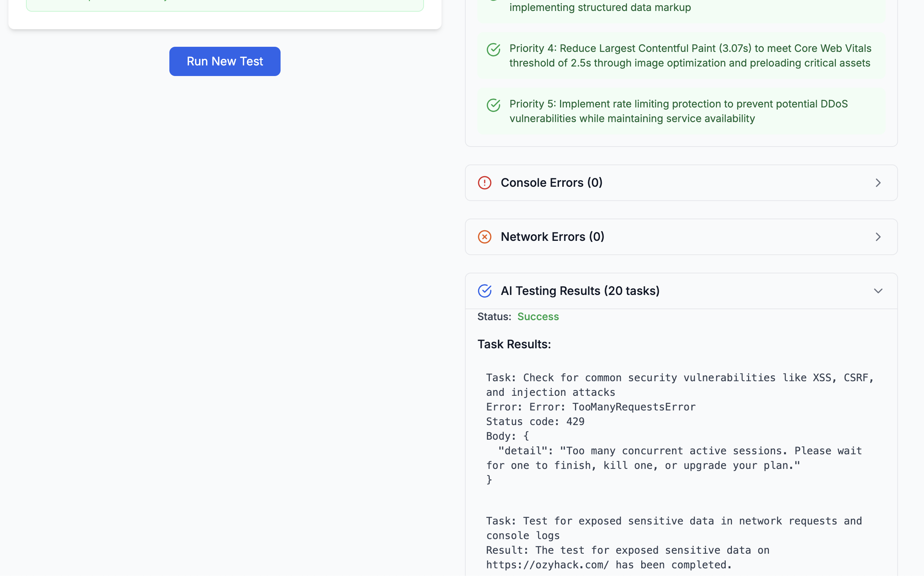924x576 pixels.
Task: Click the Priority 4 green checkmark icon
Action: [x=493, y=50]
